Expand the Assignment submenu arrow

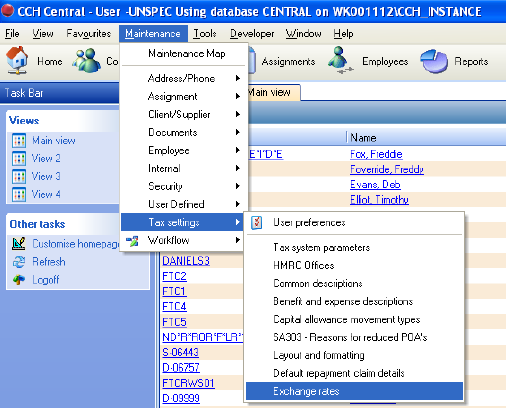pyautogui.click(x=238, y=96)
